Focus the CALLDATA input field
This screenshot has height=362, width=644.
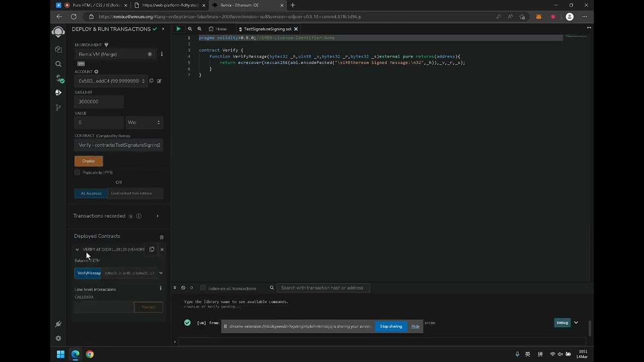click(104, 307)
